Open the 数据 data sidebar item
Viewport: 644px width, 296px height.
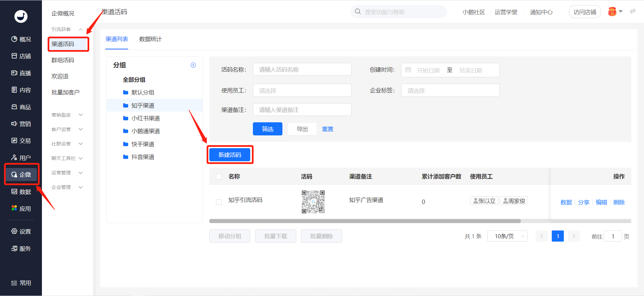21,192
